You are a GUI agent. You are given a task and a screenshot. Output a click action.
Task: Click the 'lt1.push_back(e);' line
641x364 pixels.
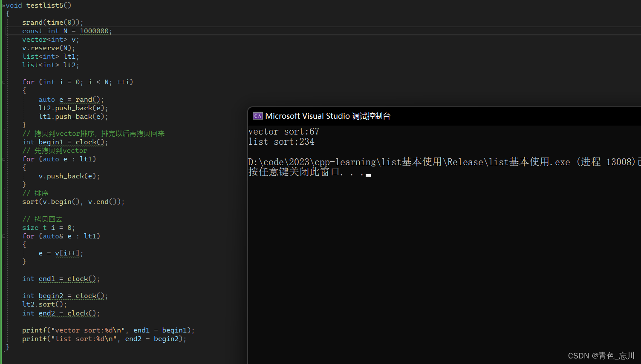click(x=73, y=117)
